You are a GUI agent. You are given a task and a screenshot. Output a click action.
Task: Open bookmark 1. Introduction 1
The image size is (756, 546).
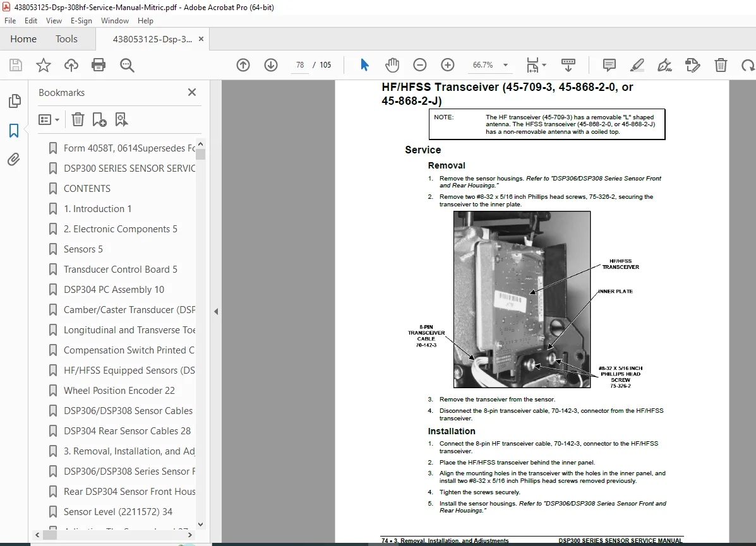point(98,209)
